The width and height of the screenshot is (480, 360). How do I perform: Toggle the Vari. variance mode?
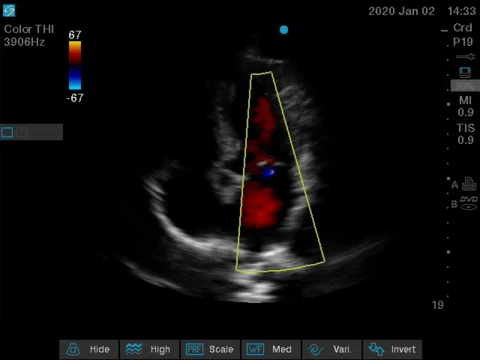[x=331, y=349]
